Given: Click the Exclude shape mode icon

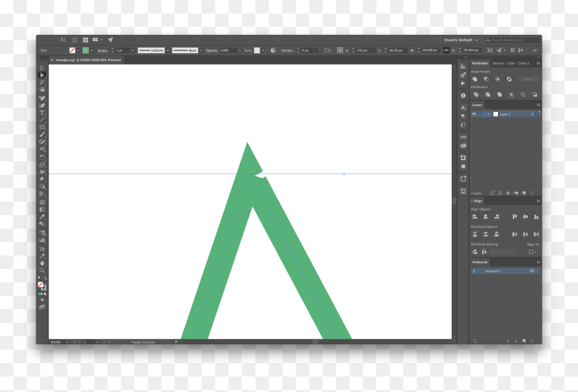Looking at the screenshot, I should [509, 79].
